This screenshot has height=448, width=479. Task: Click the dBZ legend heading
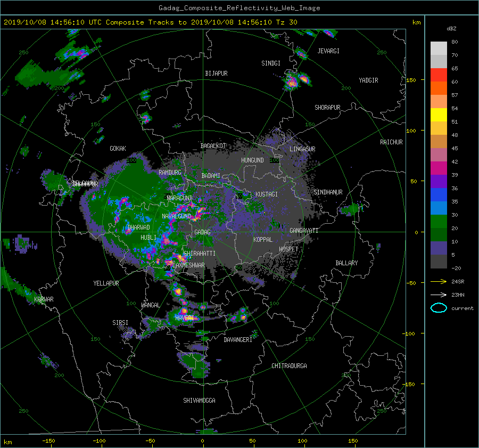pos(451,29)
